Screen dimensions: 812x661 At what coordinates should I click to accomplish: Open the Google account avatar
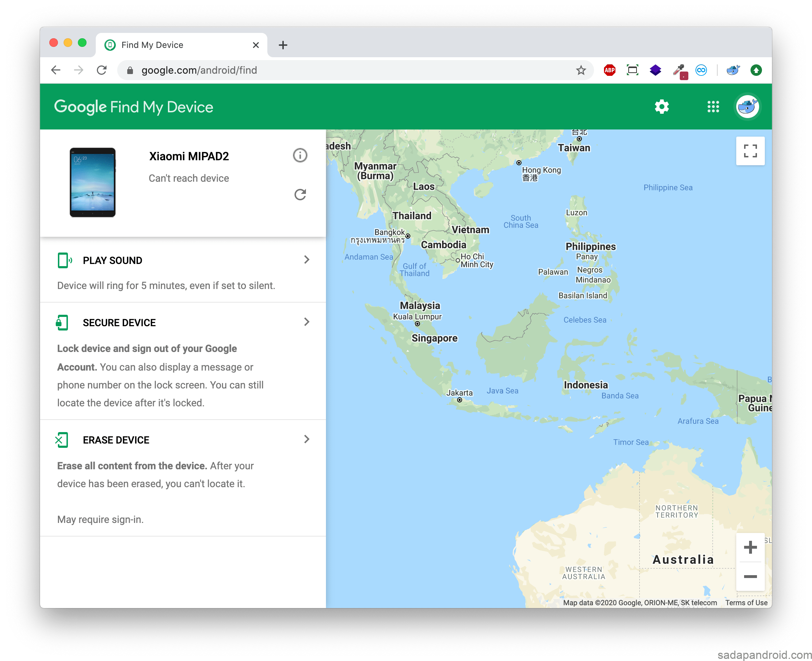click(747, 107)
